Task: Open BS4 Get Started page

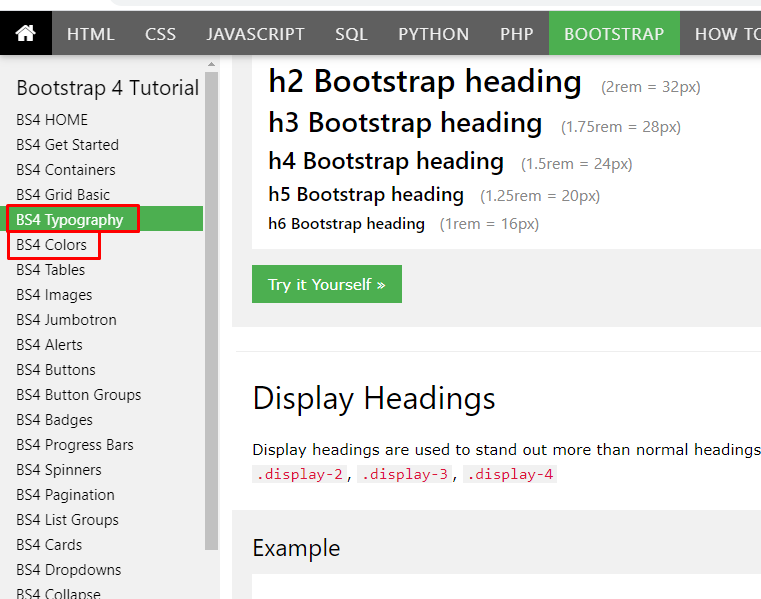Action: (x=67, y=145)
